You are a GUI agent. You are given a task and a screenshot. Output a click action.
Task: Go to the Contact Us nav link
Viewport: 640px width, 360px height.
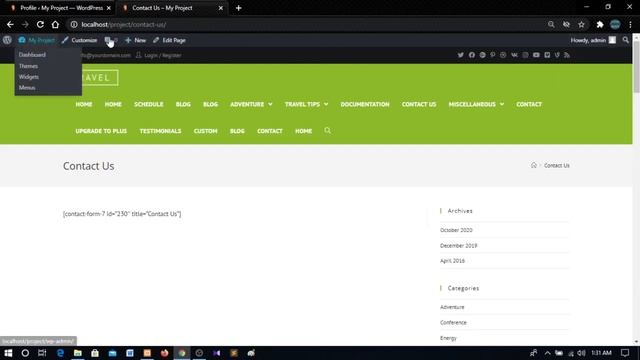pos(419,104)
